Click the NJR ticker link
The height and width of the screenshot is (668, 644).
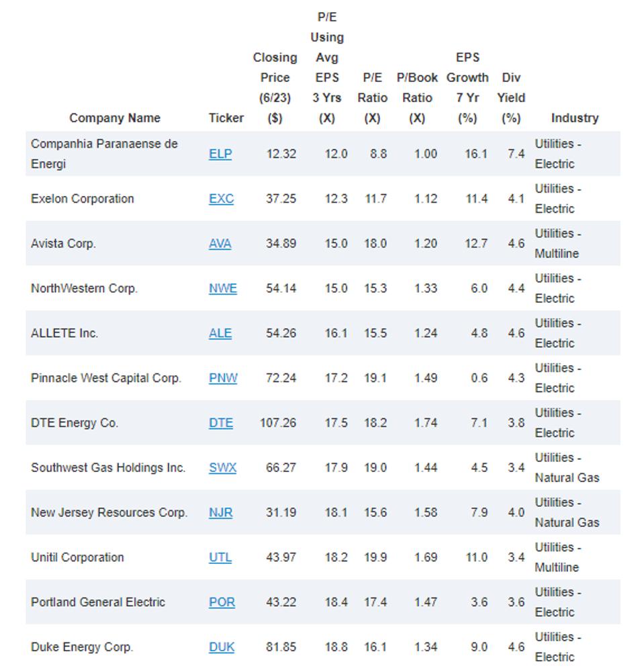(x=220, y=513)
